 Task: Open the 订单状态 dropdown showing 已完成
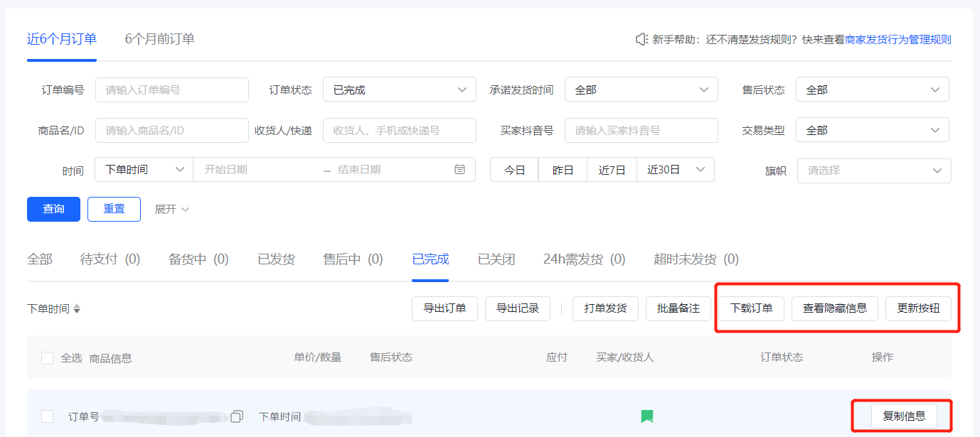click(x=399, y=89)
